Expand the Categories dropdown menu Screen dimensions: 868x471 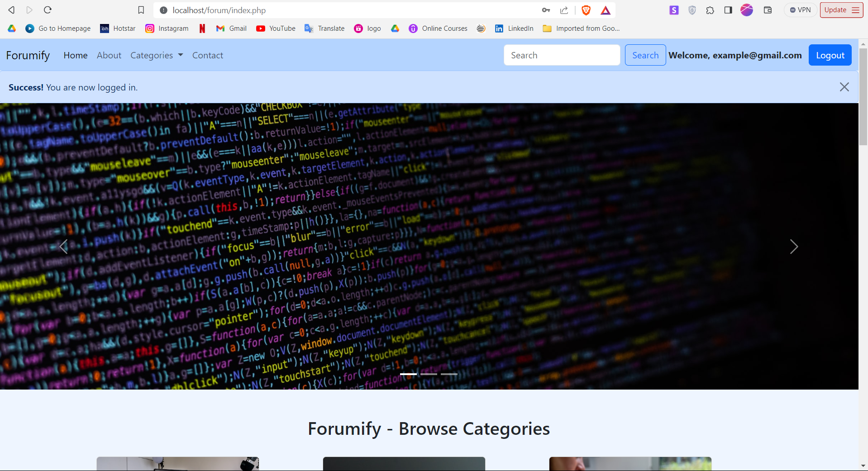[x=157, y=55]
